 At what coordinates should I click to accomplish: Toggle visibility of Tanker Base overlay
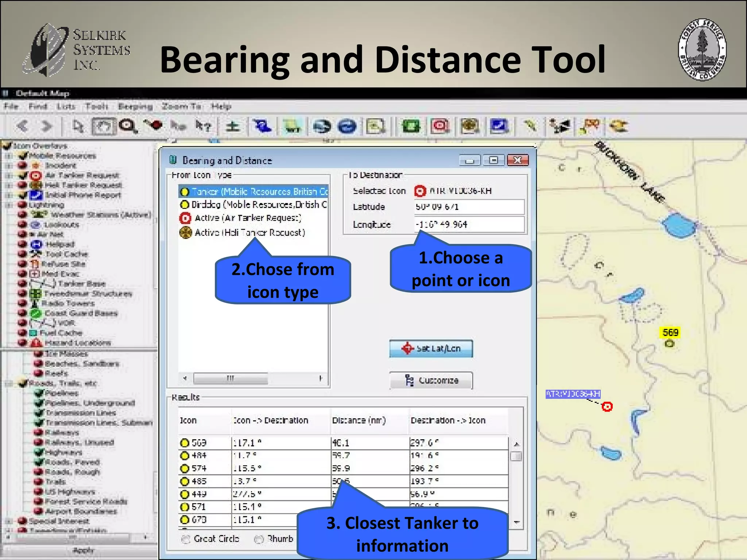point(22,283)
